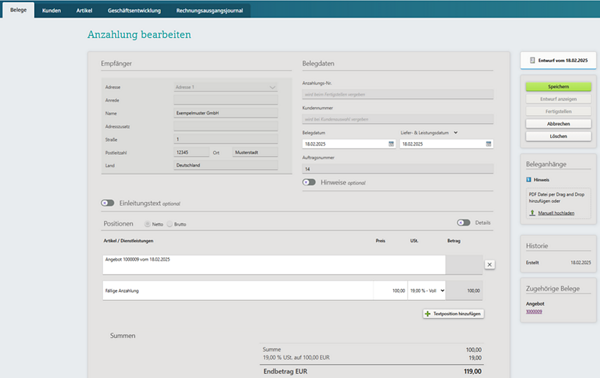Click the Fertigstellen button
Image resolution: width=600 pixels, height=378 pixels.
(x=558, y=111)
